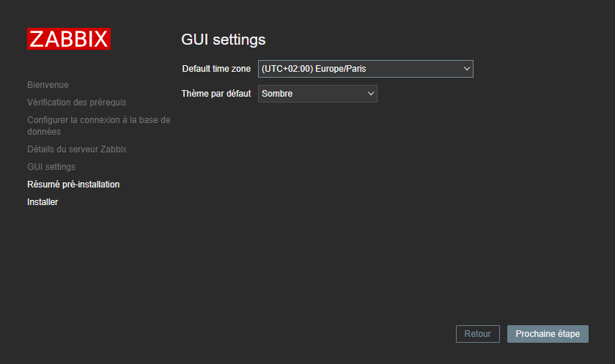Image resolution: width=615 pixels, height=364 pixels.
Task: Click the ZABBIX logo
Action: [x=69, y=39]
